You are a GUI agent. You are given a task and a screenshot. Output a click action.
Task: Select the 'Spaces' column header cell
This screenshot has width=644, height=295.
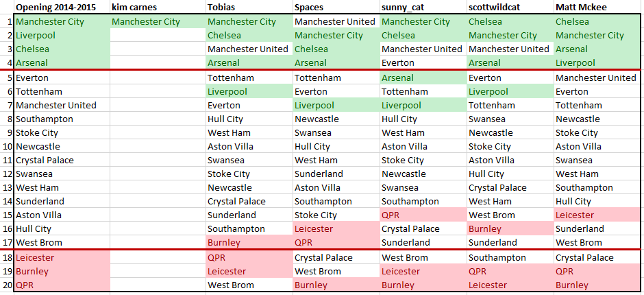click(x=336, y=7)
